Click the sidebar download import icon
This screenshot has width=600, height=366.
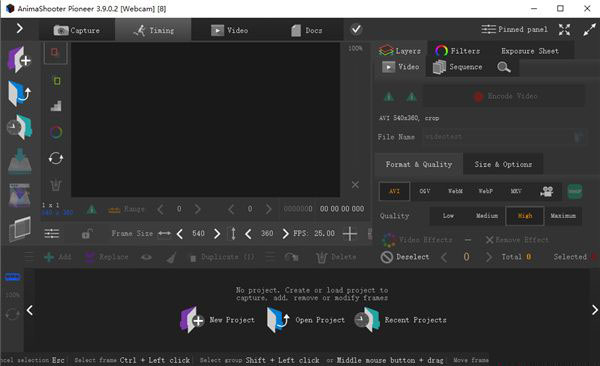[x=20, y=161]
